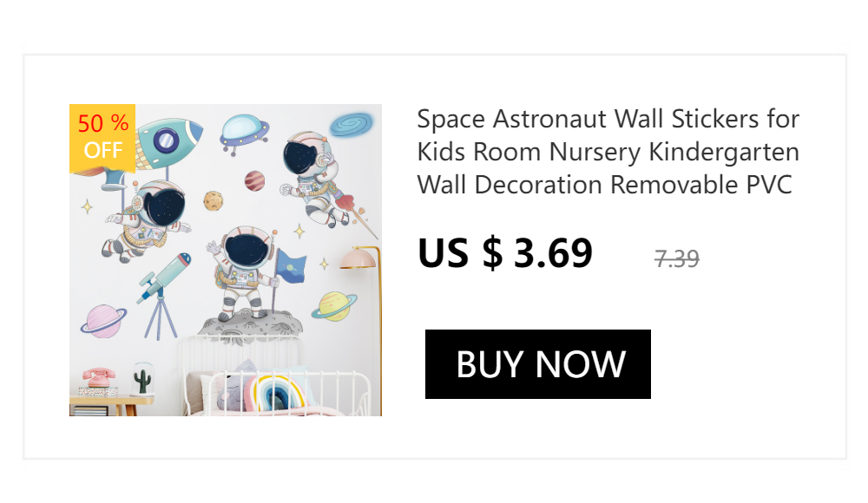Click the teal rocket sticker in the image
This screenshot has height=503, width=868.
click(x=166, y=143)
